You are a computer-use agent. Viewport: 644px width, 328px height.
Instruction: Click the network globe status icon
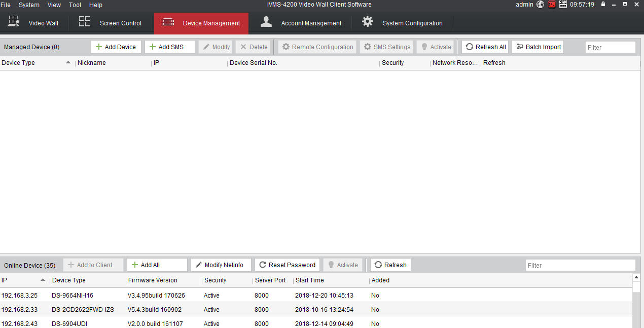pyautogui.click(x=540, y=5)
